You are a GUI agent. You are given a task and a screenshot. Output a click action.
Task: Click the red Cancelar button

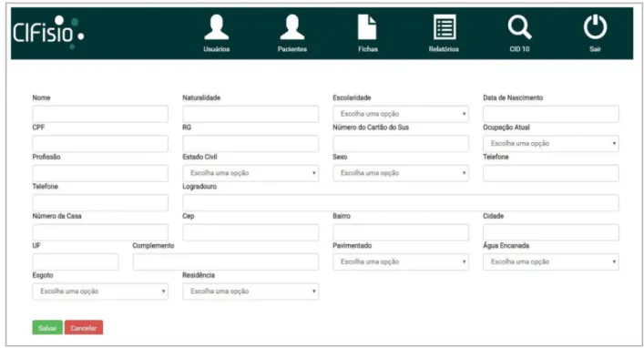coord(84,327)
